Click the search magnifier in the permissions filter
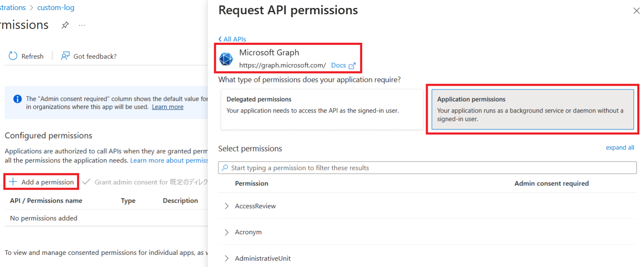This screenshot has width=644, height=267. click(x=224, y=168)
